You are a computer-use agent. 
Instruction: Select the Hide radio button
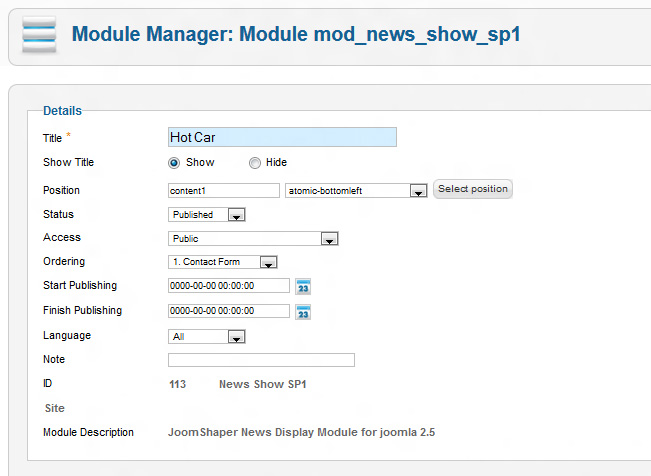pos(255,163)
